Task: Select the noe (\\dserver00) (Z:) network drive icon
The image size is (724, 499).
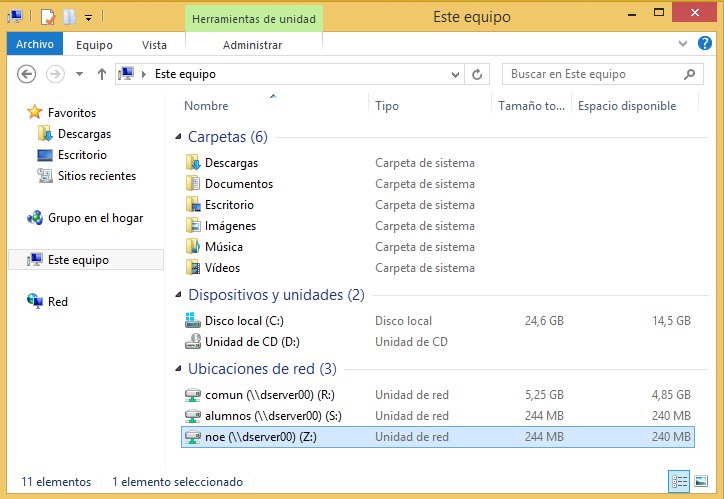Action: [193, 437]
